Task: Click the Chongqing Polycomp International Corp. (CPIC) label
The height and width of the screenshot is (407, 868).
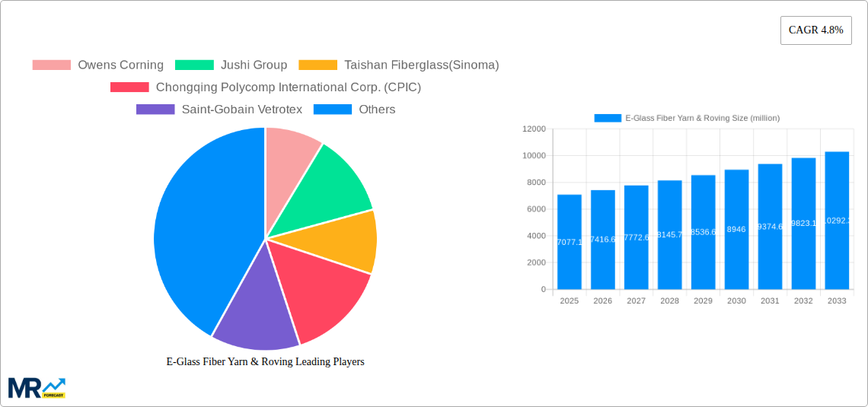Action: pyautogui.click(x=289, y=87)
